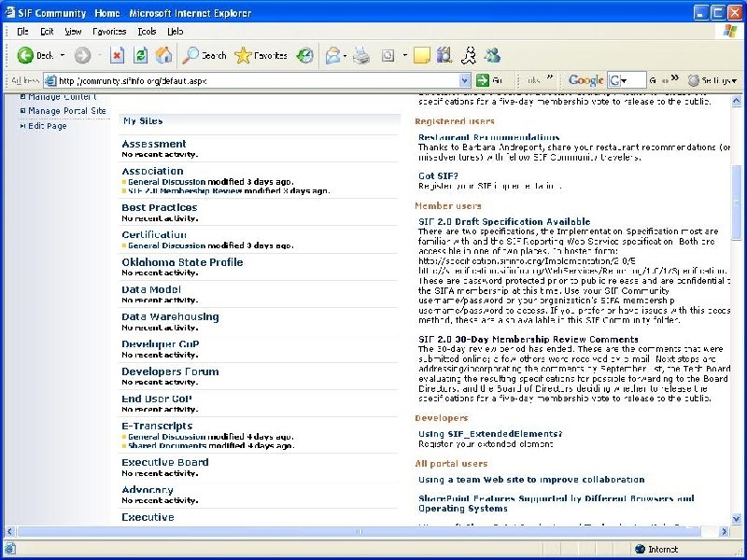Click the green Go button
Screen dimensions: 747x560
point(489,80)
